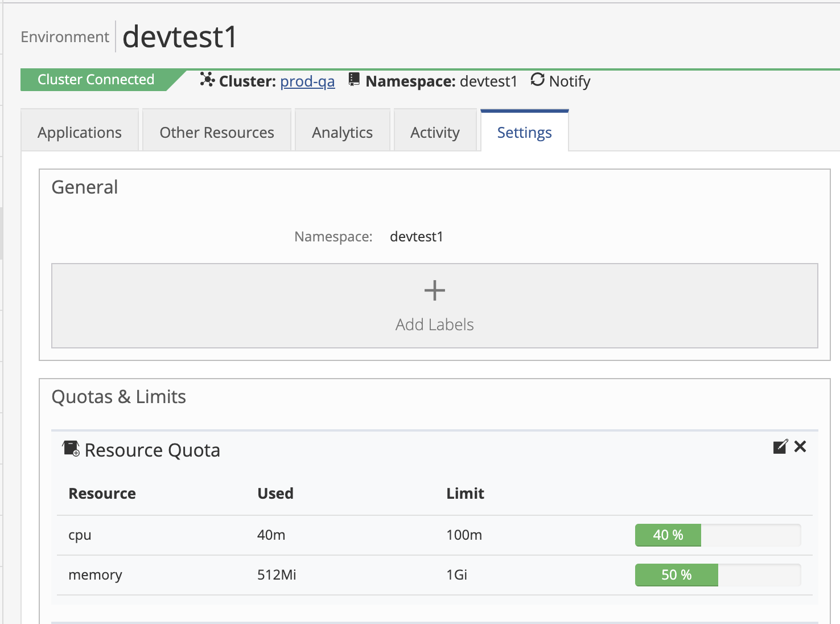Click the Resource Quota title text
The image size is (840, 624).
click(152, 450)
